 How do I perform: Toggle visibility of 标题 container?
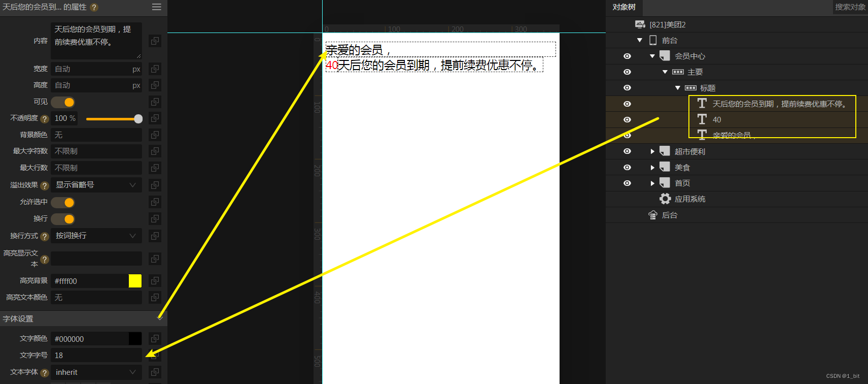tap(627, 88)
